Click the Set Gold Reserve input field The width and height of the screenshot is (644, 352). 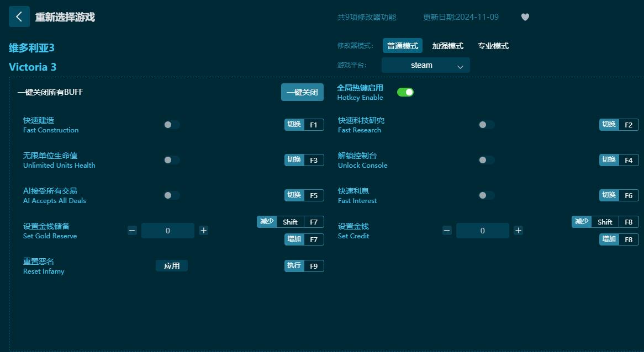tap(168, 231)
